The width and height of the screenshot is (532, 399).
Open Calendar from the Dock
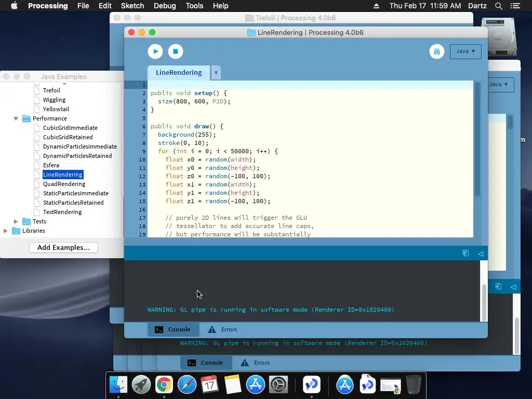[209, 385]
